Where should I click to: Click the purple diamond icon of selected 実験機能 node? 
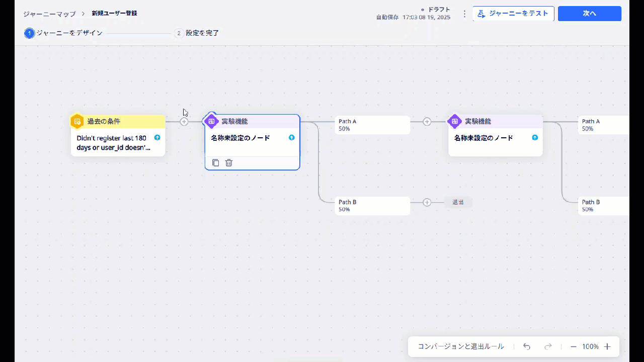tap(211, 121)
